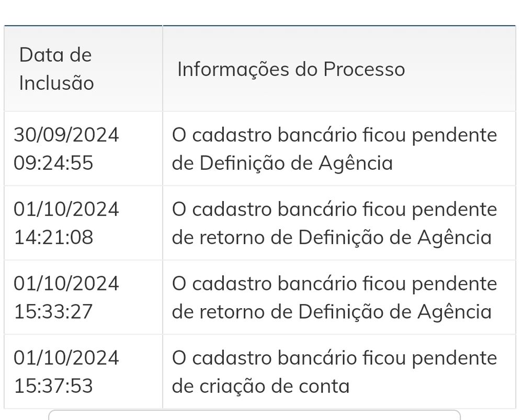Click the 15:33:27 row process information text

point(334,297)
